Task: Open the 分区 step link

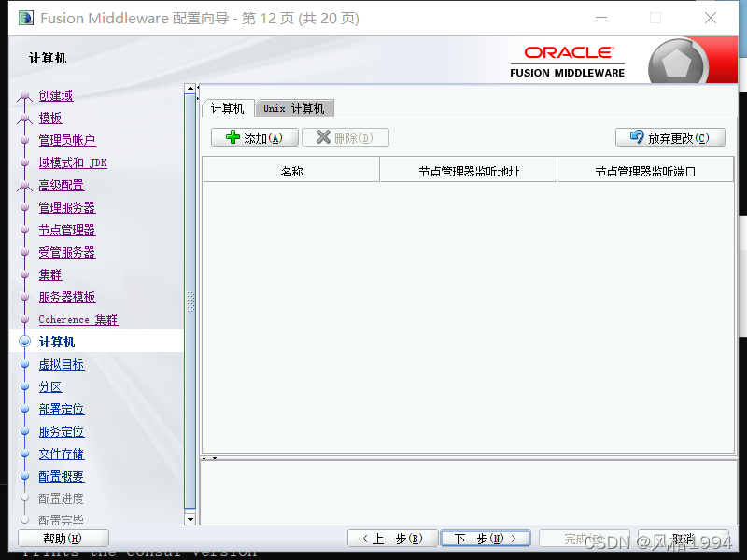Action: pos(50,386)
